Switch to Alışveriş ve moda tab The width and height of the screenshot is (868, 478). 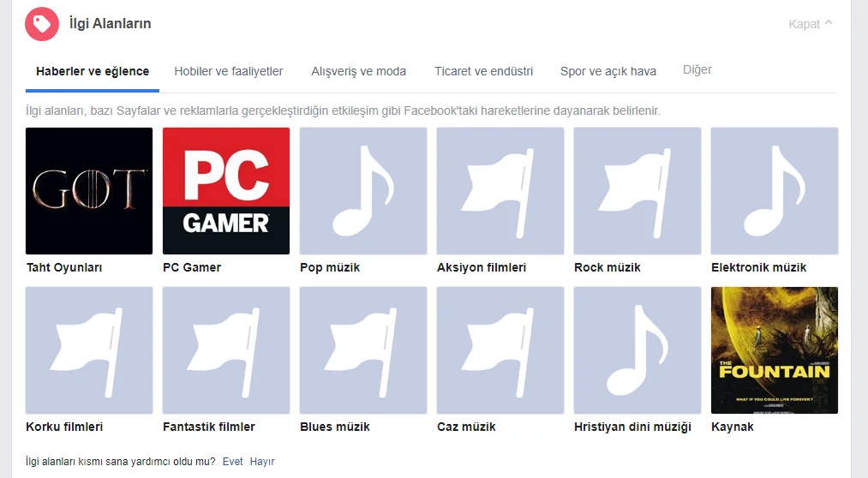[x=359, y=71]
